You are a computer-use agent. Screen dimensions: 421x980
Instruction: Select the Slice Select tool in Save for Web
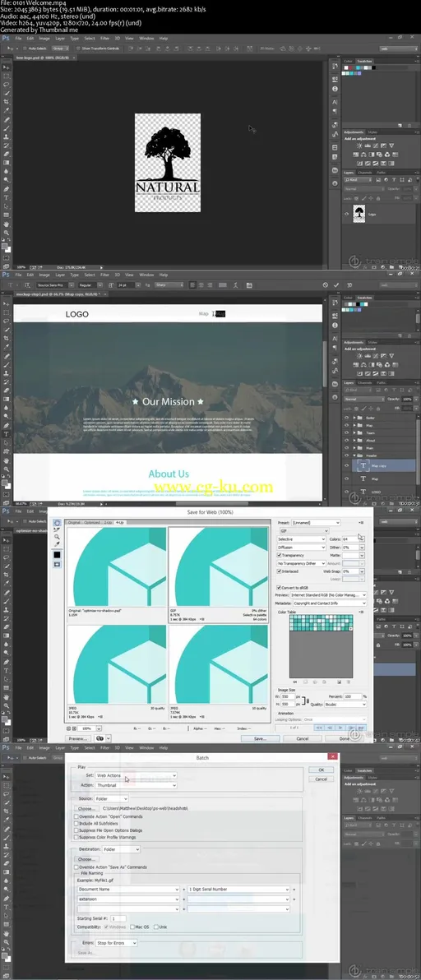click(58, 529)
